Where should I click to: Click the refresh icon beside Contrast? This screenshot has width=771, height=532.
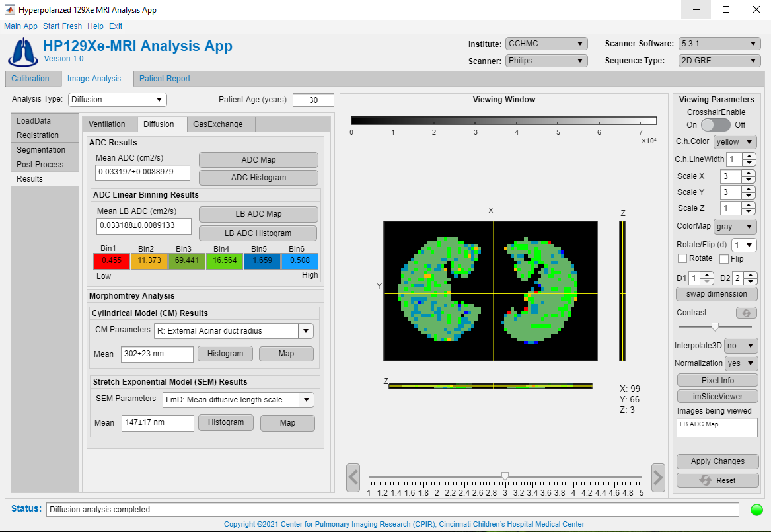746,313
